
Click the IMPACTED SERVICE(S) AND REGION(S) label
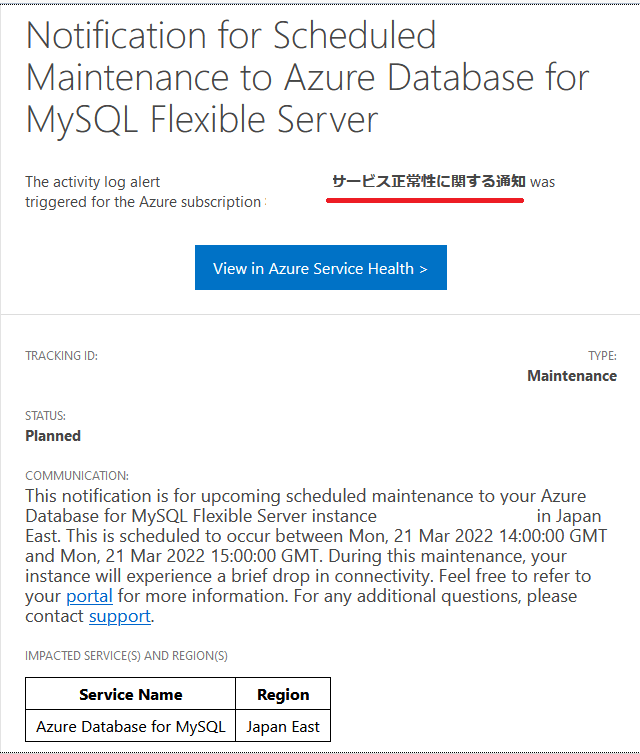pyautogui.click(x=126, y=656)
